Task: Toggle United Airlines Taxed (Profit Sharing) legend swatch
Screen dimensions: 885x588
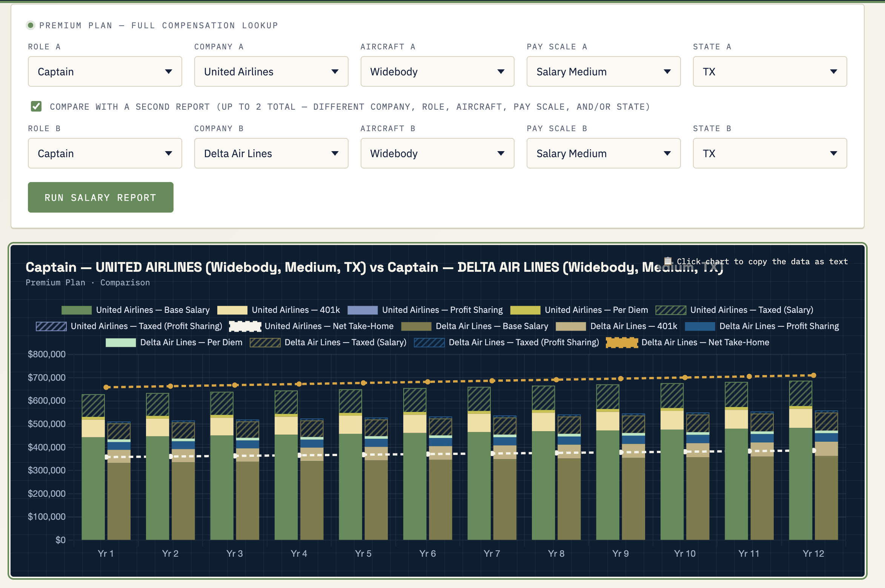Action: (x=51, y=326)
